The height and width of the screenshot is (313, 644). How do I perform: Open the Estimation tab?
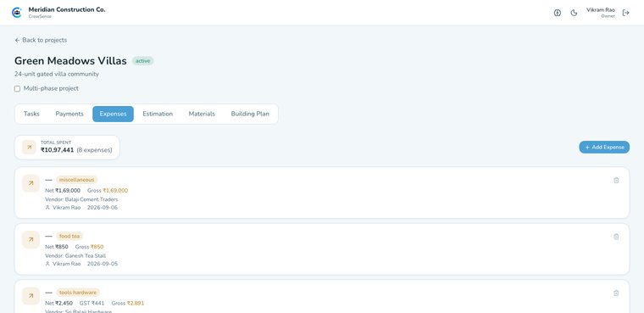[158, 114]
